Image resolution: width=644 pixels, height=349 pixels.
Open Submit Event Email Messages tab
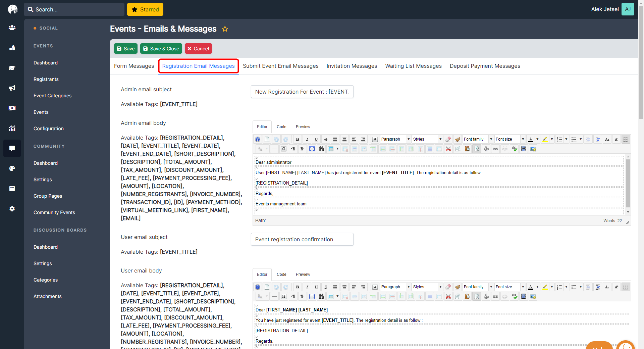pyautogui.click(x=281, y=66)
